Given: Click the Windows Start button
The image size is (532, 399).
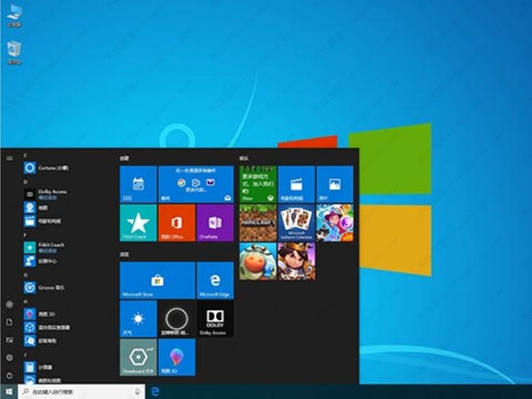Looking at the screenshot, I should (9, 392).
